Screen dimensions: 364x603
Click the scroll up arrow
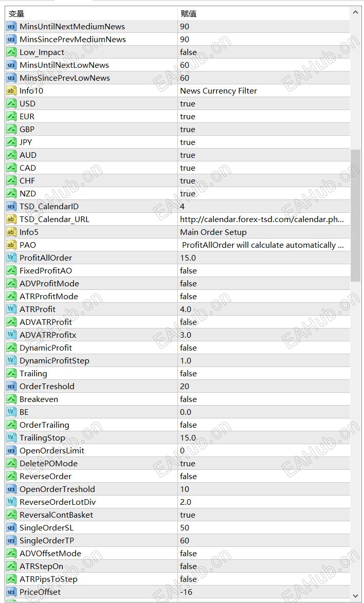pos(355,12)
